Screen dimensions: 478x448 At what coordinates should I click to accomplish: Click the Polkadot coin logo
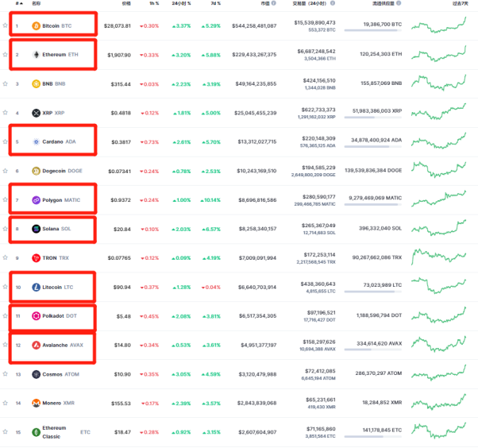[x=36, y=316]
